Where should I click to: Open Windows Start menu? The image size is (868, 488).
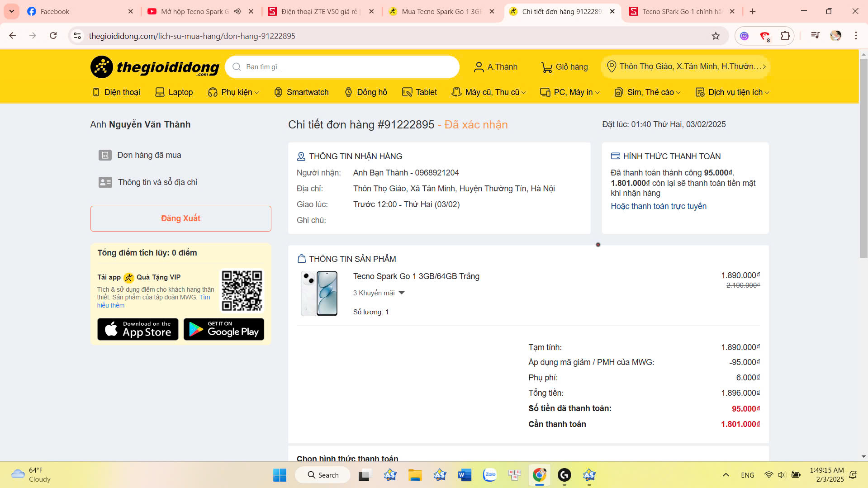280,475
